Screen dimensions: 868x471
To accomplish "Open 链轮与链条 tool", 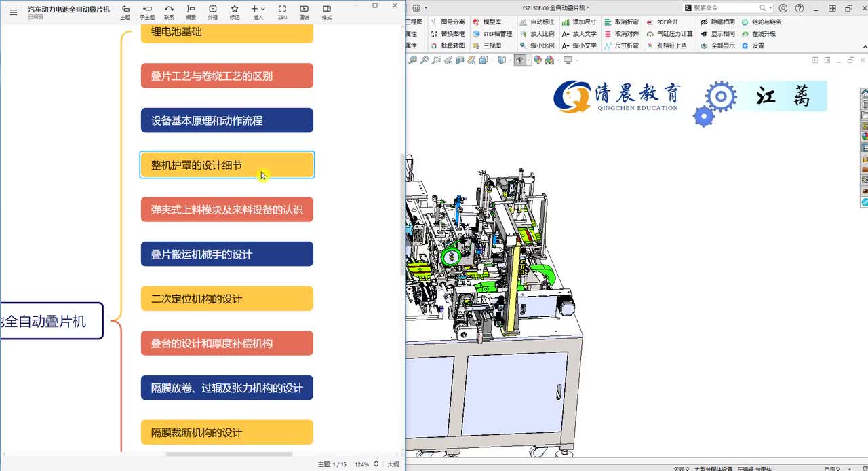I will click(762, 22).
